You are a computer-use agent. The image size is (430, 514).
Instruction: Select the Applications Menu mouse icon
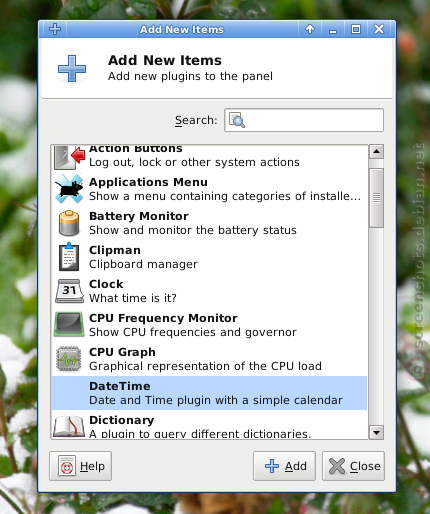[x=69, y=189]
